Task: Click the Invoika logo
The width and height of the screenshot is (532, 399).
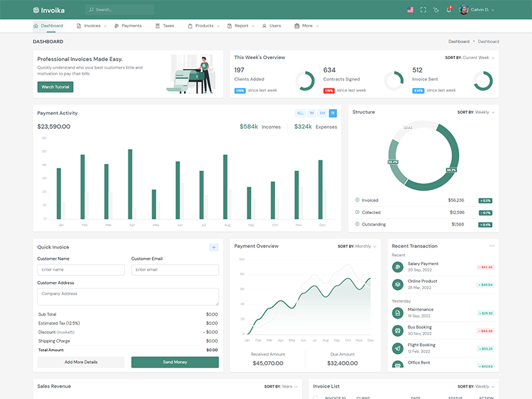Action: [49, 10]
